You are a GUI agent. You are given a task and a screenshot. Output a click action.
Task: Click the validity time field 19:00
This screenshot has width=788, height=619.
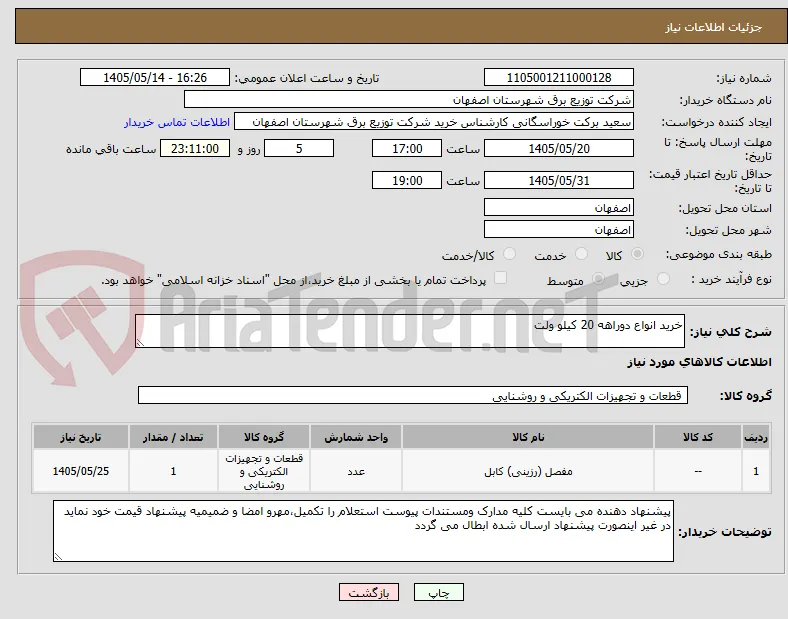[407, 180]
